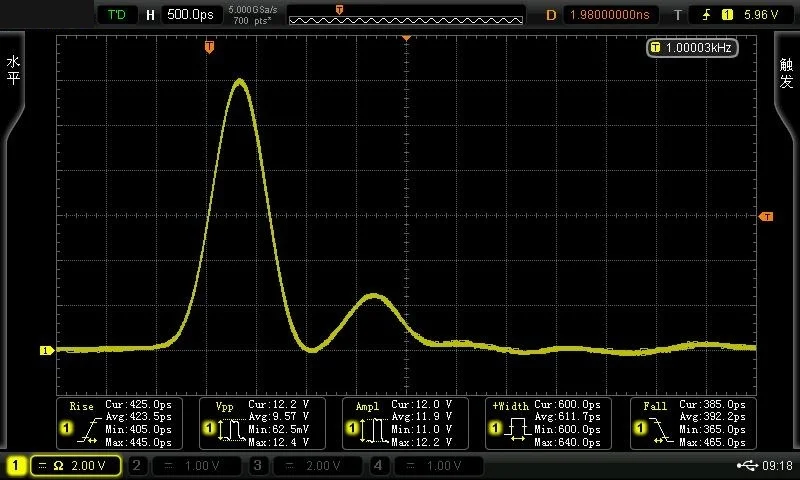Image resolution: width=800 pixels, height=480 pixels.
Task: Click Ampl Cur: 12.0 V value
Action: point(421,405)
